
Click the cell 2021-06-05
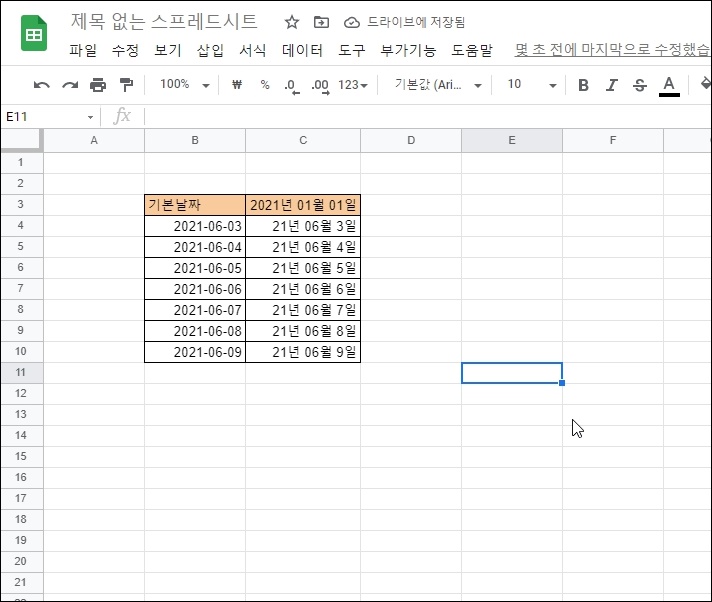coord(195,268)
